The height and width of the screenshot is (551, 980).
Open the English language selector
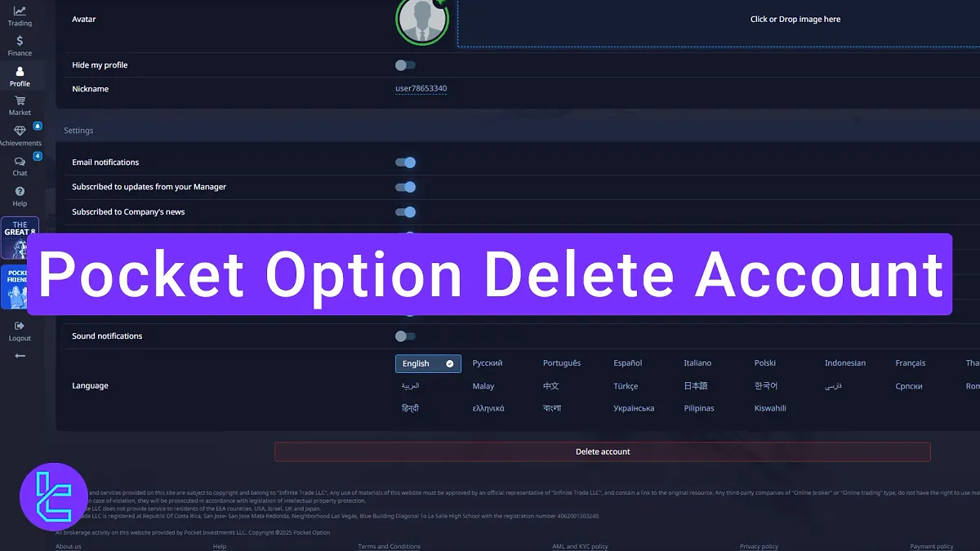point(427,363)
